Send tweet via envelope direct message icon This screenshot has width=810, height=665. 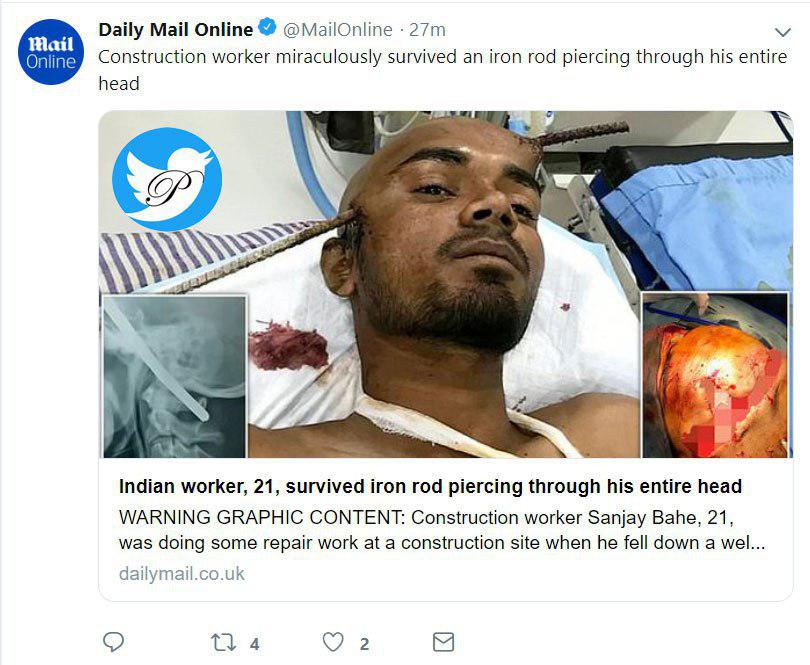tap(443, 642)
